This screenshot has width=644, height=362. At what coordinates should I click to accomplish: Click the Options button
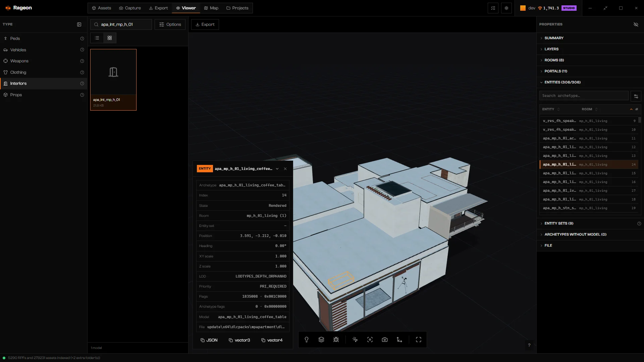coord(170,24)
